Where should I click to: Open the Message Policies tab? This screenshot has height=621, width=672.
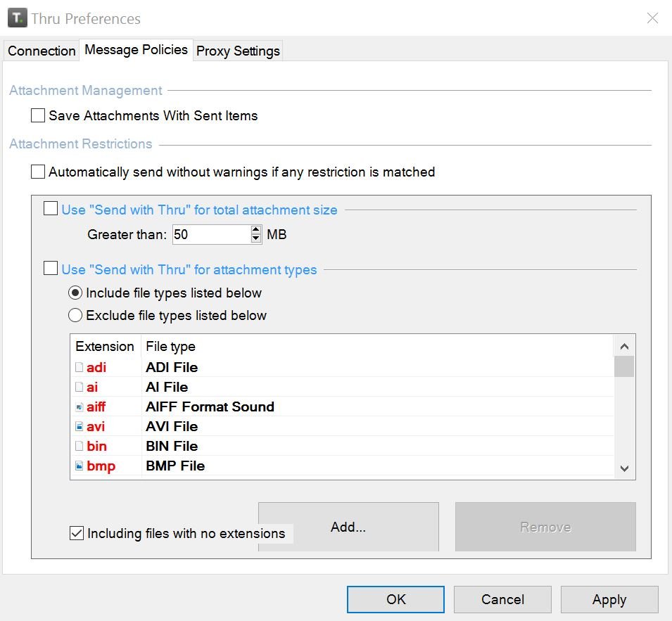(x=136, y=50)
